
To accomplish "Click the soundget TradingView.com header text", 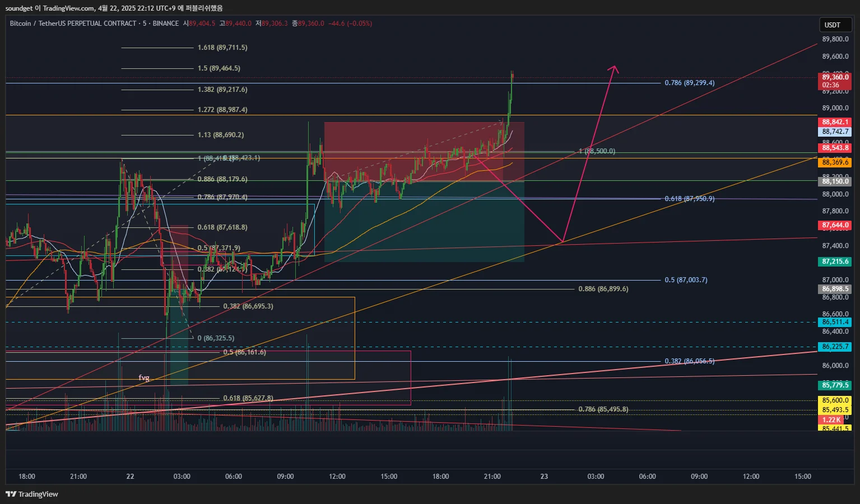I will [114, 8].
